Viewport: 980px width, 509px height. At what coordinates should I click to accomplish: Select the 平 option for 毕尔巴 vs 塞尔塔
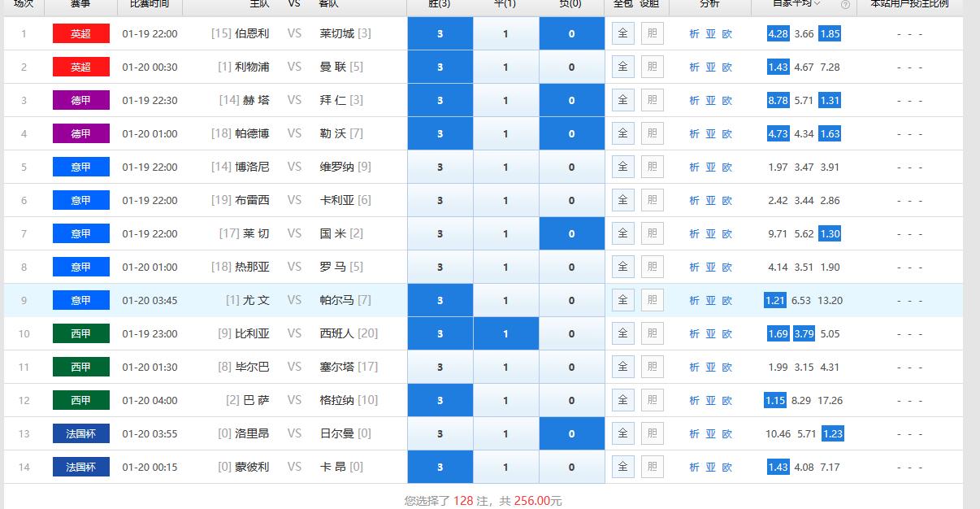pyautogui.click(x=505, y=367)
